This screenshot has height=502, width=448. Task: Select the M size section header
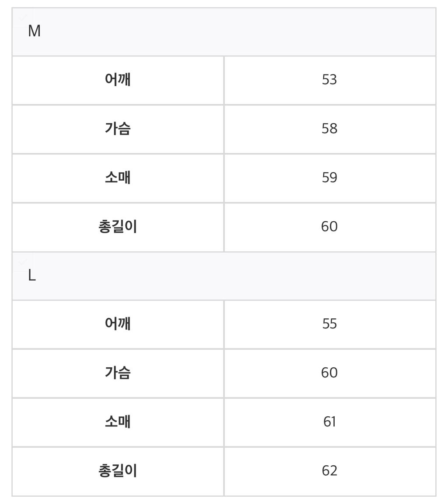(x=34, y=31)
